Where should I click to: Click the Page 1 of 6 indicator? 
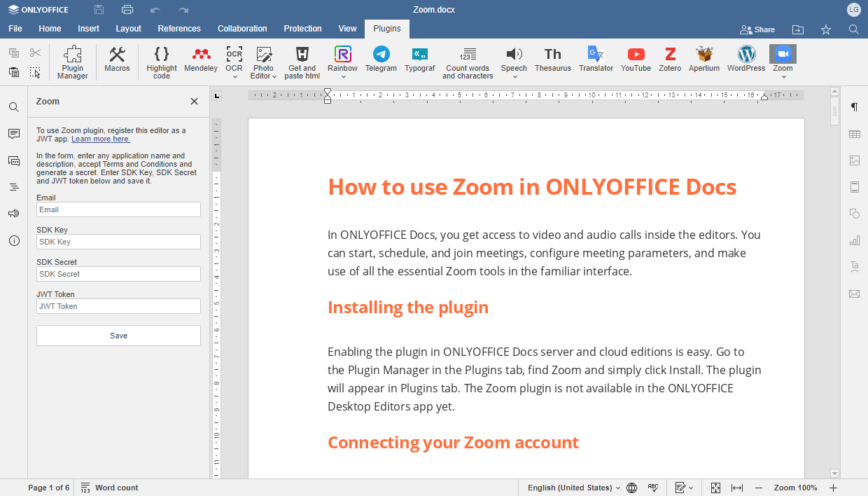[48, 488]
